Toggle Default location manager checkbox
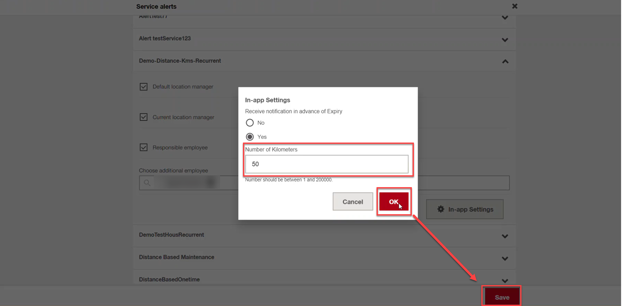 click(x=143, y=87)
